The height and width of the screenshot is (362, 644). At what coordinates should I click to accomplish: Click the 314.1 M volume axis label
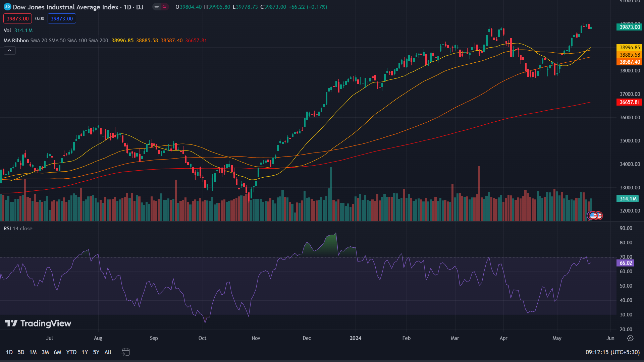(628, 199)
